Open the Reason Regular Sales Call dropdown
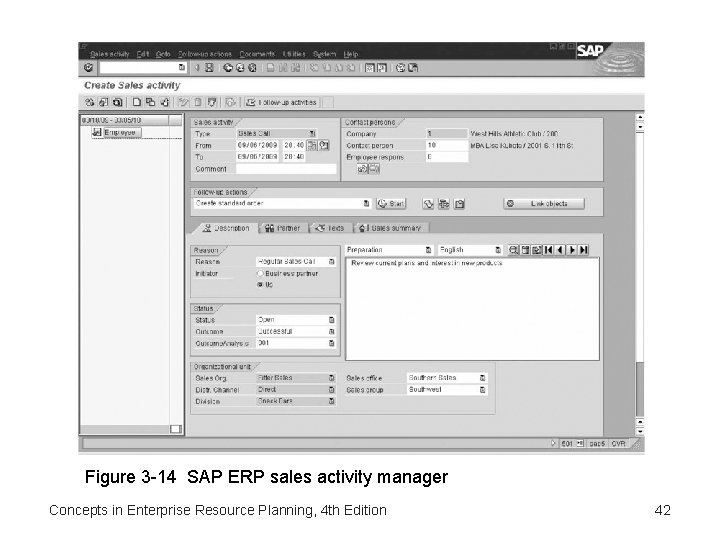The width and height of the screenshot is (720, 540). pyautogui.click(x=332, y=262)
